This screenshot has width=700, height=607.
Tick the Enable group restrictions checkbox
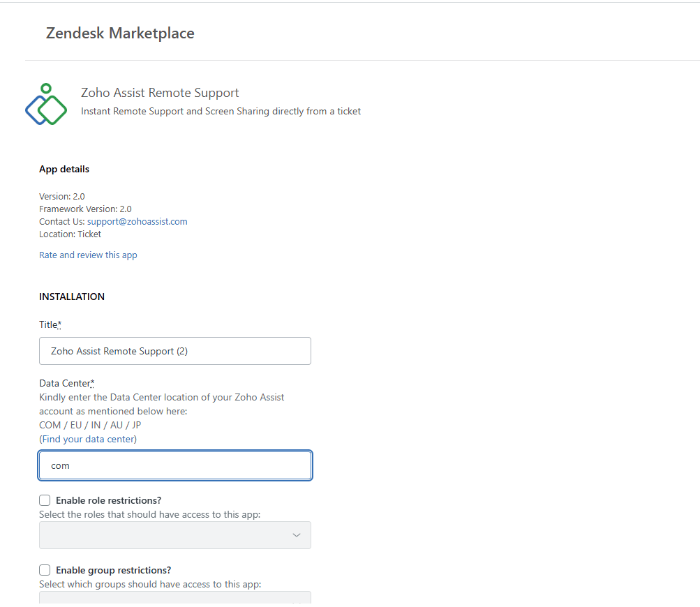[45, 570]
